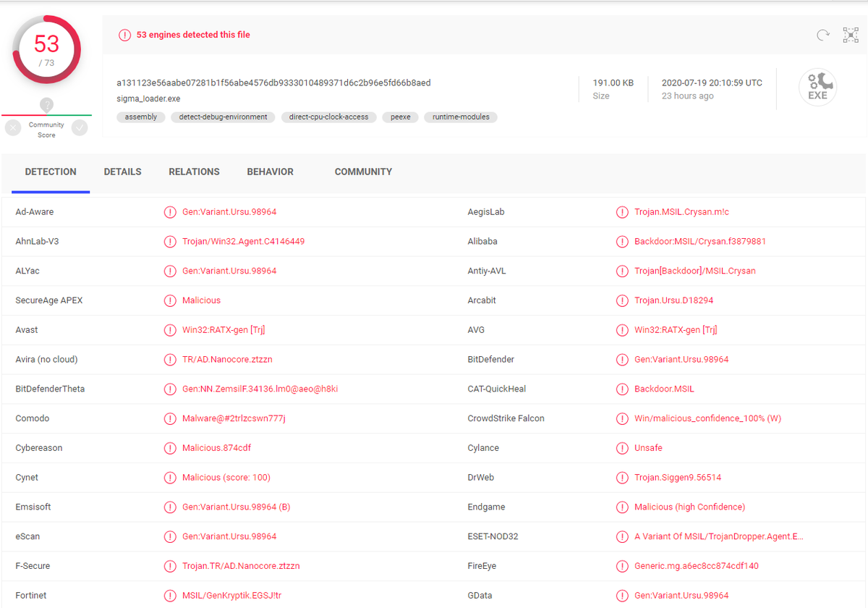868x608 pixels.
Task: Click the alert icon in Arcabit row
Action: [x=622, y=300]
